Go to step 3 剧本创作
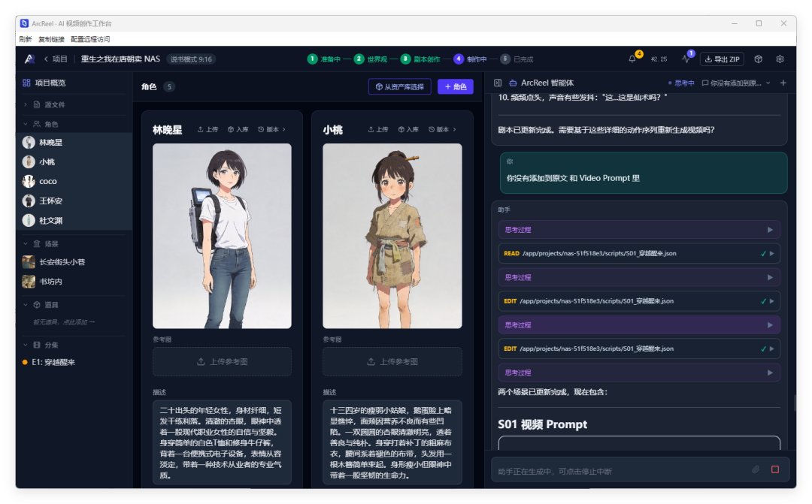This screenshot has width=812, height=504. point(420,59)
